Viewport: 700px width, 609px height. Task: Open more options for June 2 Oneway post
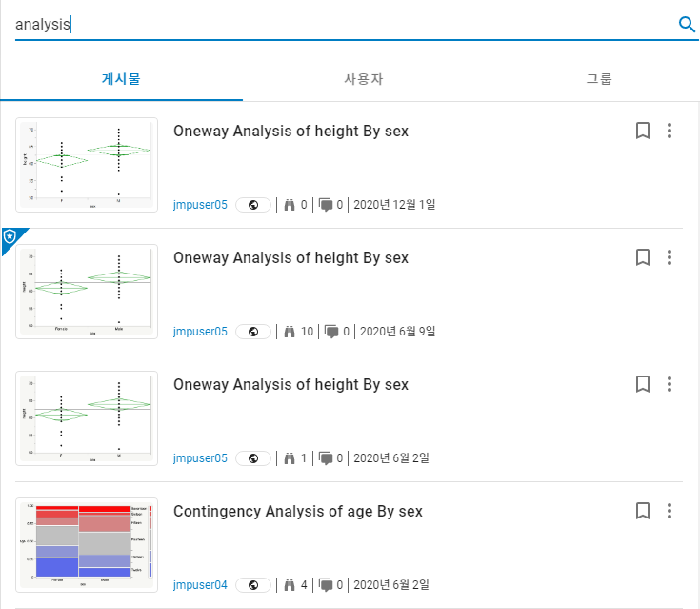(x=670, y=384)
